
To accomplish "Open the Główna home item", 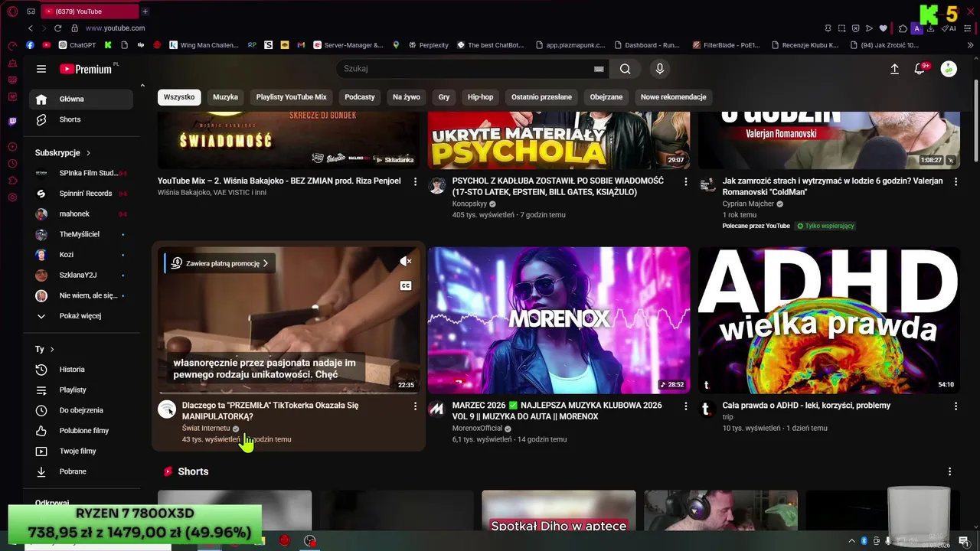I will 80,99.
